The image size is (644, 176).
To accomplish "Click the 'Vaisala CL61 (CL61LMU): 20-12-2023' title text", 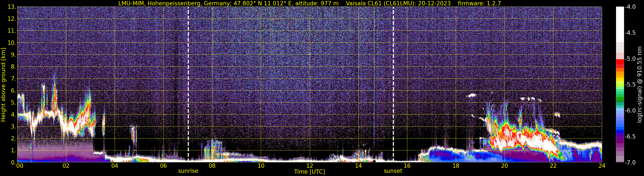I will [398, 3].
